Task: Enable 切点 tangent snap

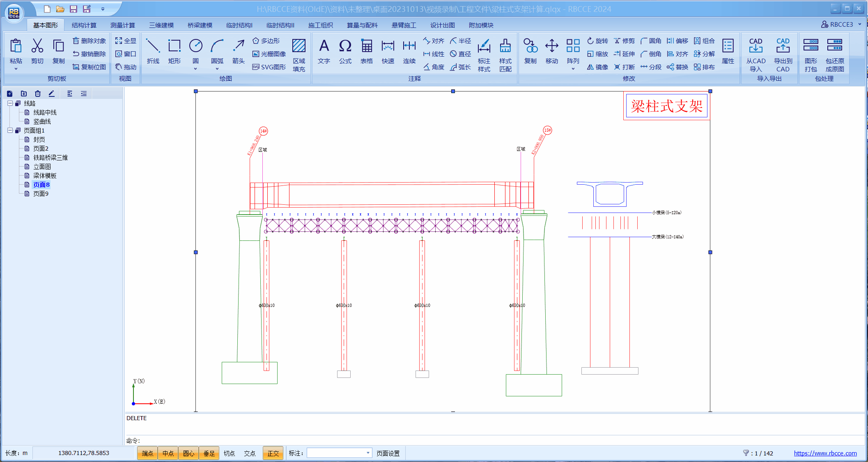Action: click(x=230, y=453)
